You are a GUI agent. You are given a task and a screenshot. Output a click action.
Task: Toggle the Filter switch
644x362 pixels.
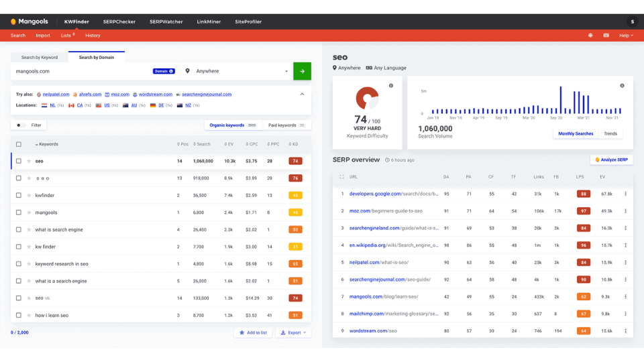tap(20, 125)
